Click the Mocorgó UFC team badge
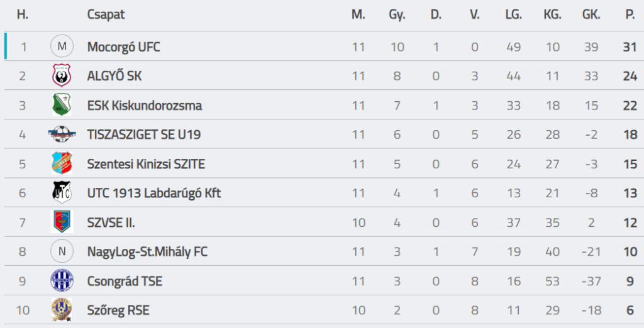The height and width of the screenshot is (328, 644). (62, 46)
